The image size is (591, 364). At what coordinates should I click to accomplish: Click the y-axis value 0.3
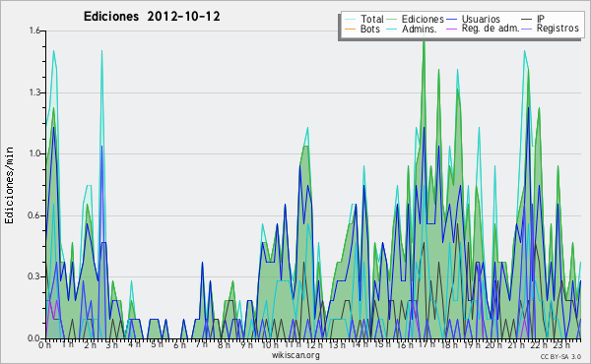click(x=34, y=276)
